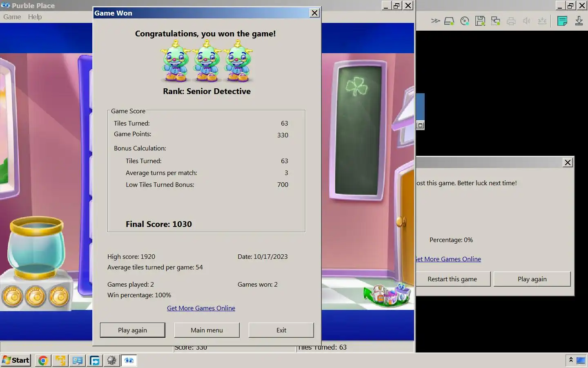Open the Game menu
This screenshot has height=368, width=588.
click(12, 17)
